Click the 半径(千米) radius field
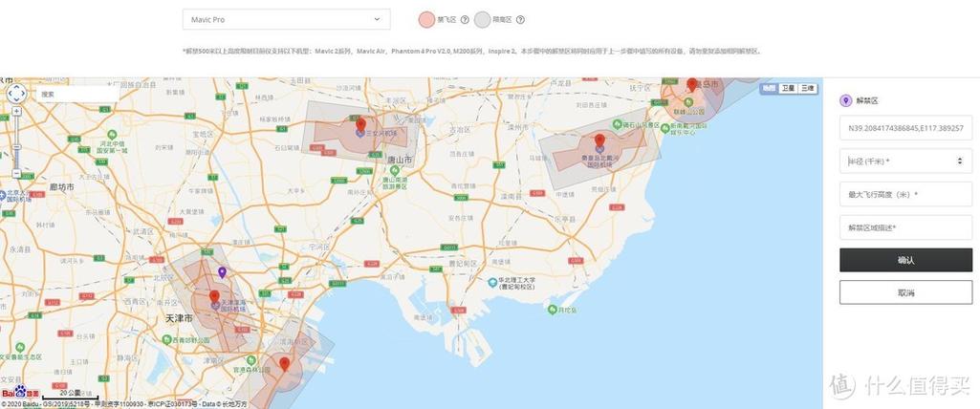The image size is (980, 409). (905, 161)
